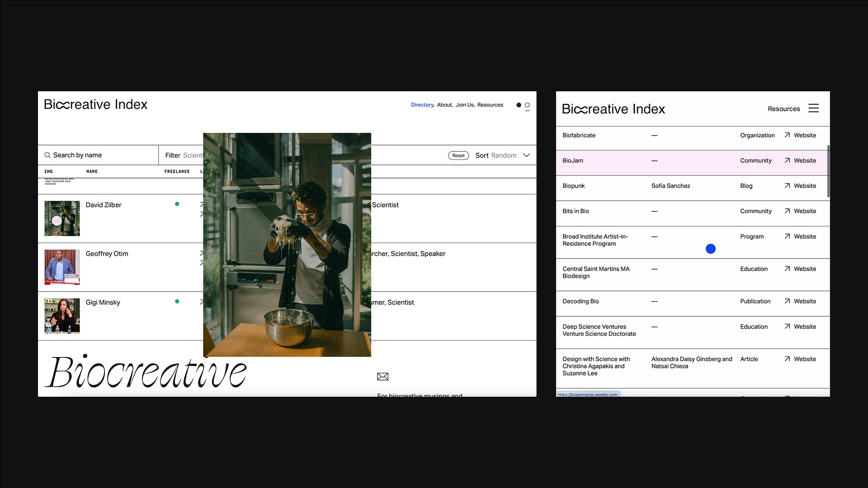Select the name Geoffrey Otim
Screen dimensions: 868x488
[107, 253]
